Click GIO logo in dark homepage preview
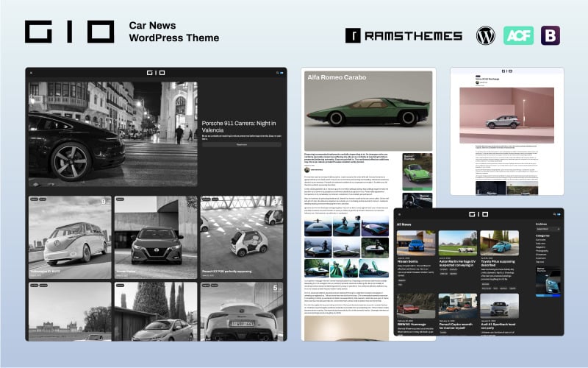The height and width of the screenshot is (368, 588). tap(155, 73)
